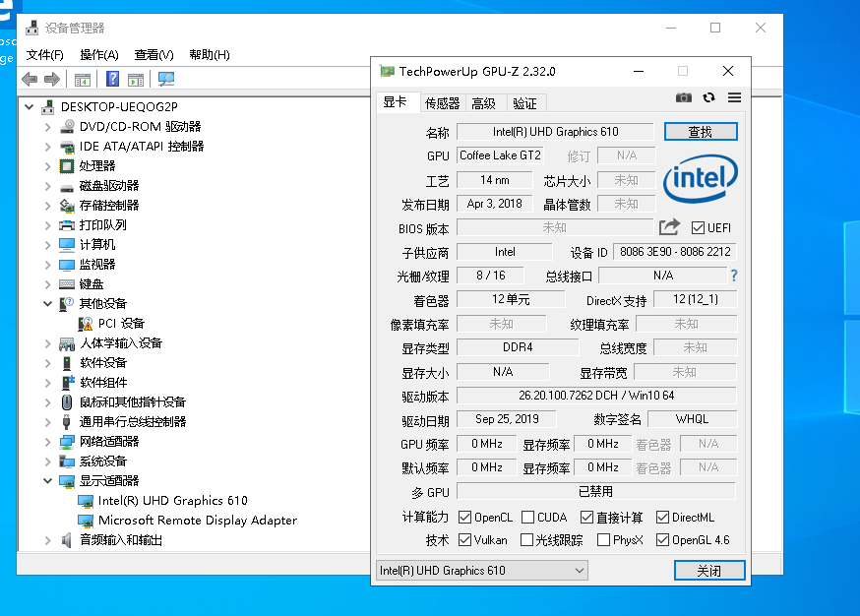Expand the 人体学输入设备 node
This screenshot has width=860, height=616.
tap(47, 344)
